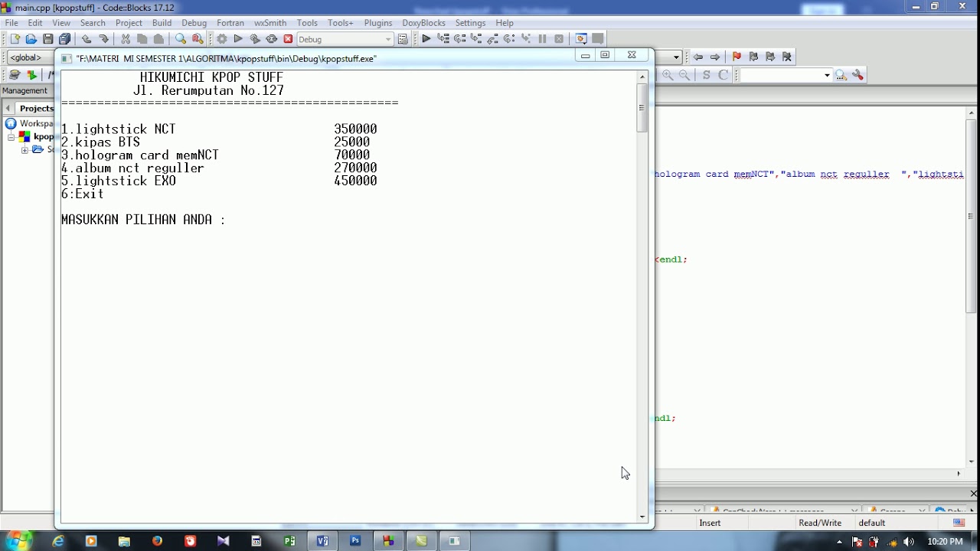Click the Show select target dialog icon
The image size is (980, 551).
point(403,39)
